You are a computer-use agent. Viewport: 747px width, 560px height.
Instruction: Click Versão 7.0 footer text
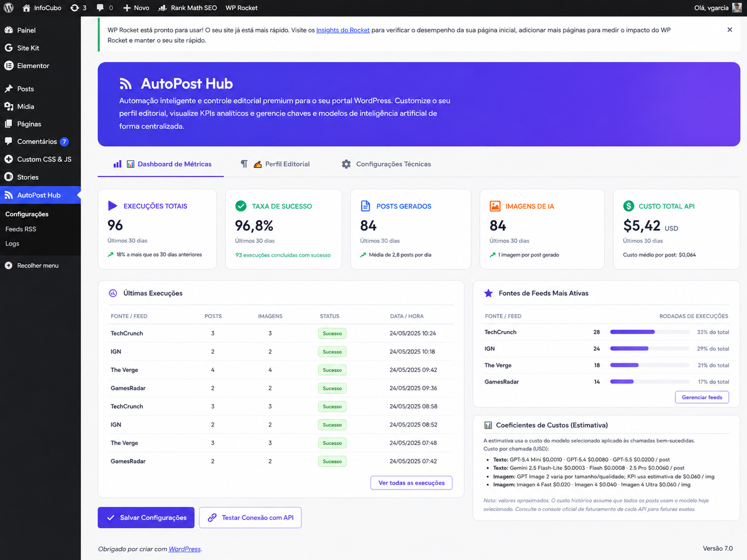tap(718, 549)
